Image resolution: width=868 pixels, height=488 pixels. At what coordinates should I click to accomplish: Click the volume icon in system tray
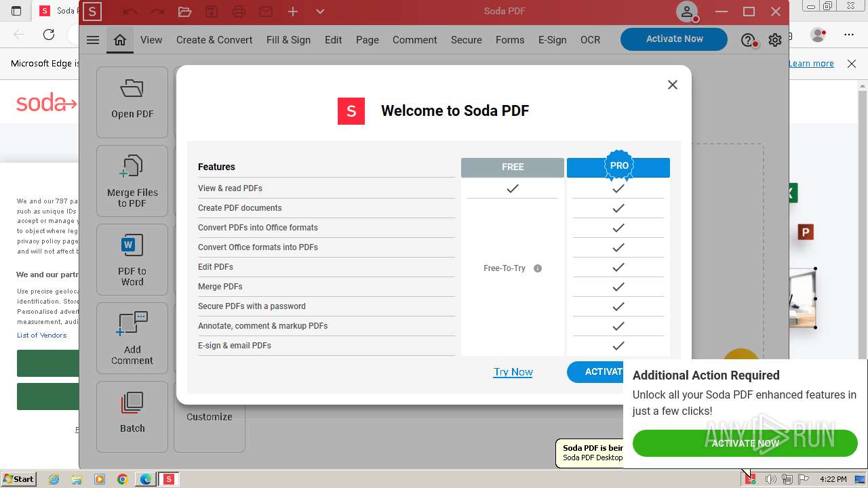(x=770, y=479)
